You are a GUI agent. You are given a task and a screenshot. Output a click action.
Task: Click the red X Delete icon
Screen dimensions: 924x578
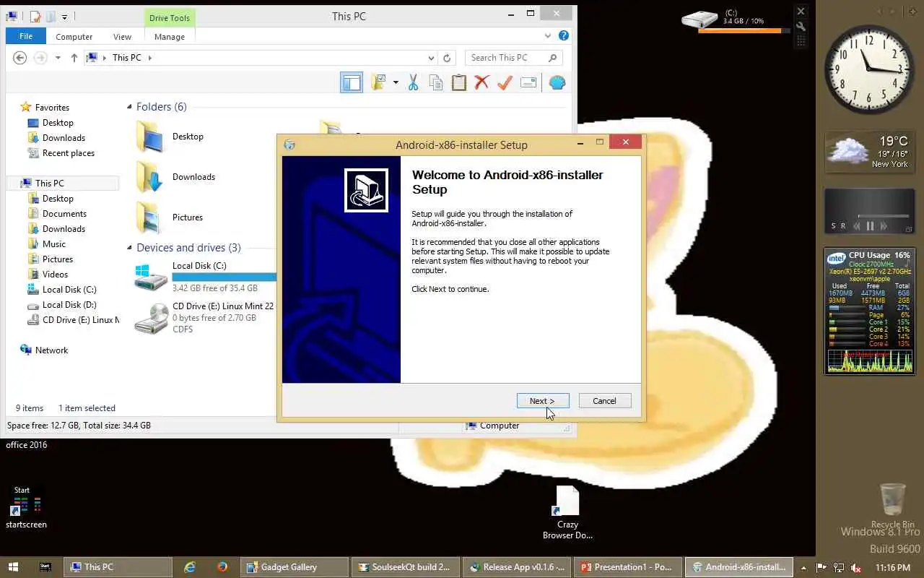pos(481,82)
